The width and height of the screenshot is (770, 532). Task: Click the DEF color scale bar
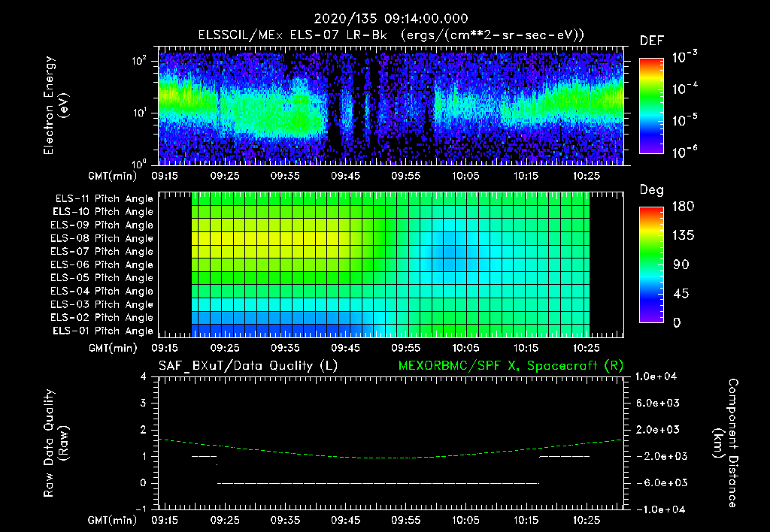click(651, 106)
